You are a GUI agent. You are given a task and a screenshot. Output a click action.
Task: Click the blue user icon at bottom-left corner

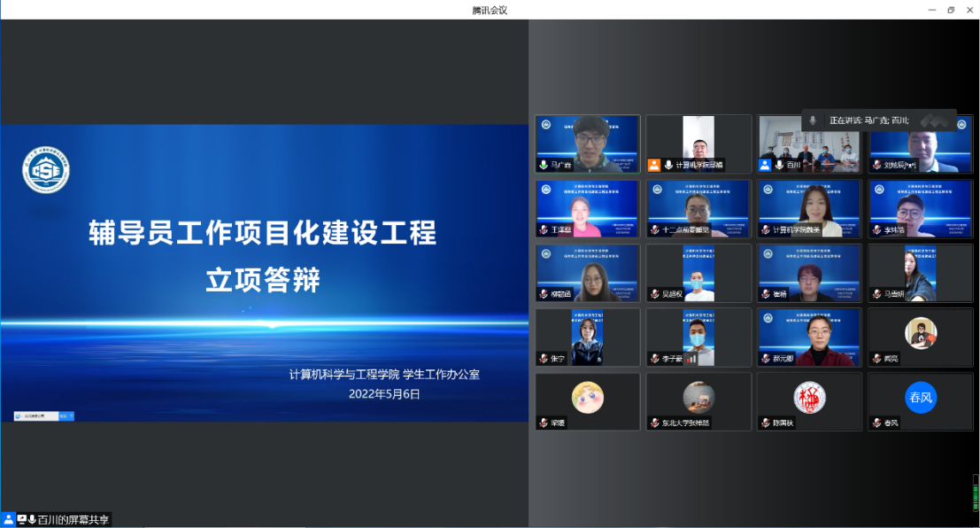coord(8,520)
